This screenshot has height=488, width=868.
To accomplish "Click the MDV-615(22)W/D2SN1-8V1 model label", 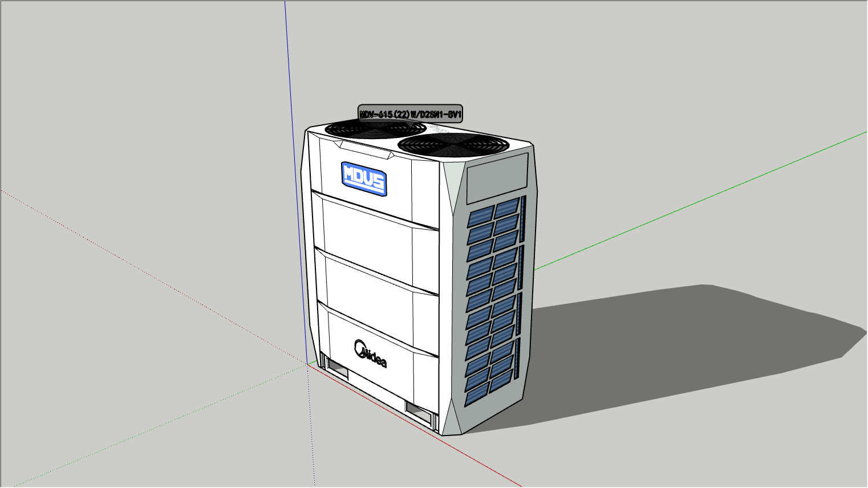I will [410, 114].
